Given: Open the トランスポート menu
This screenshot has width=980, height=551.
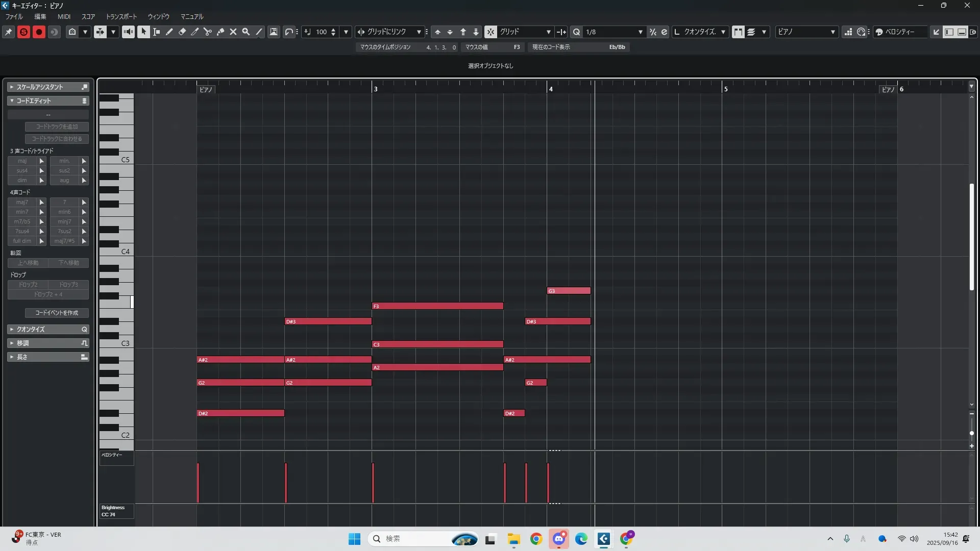Looking at the screenshot, I should tap(121, 16).
